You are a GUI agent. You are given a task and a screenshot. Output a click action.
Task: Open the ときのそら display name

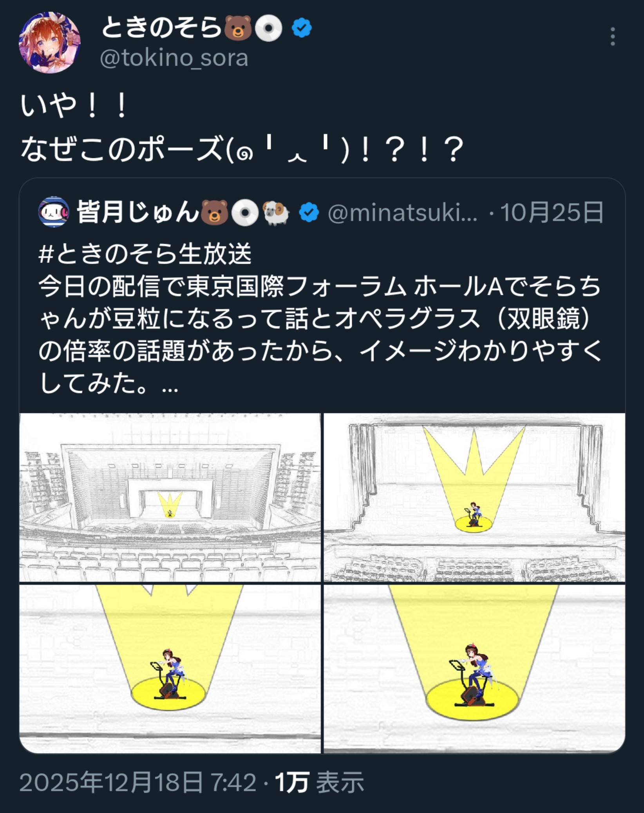[162, 28]
